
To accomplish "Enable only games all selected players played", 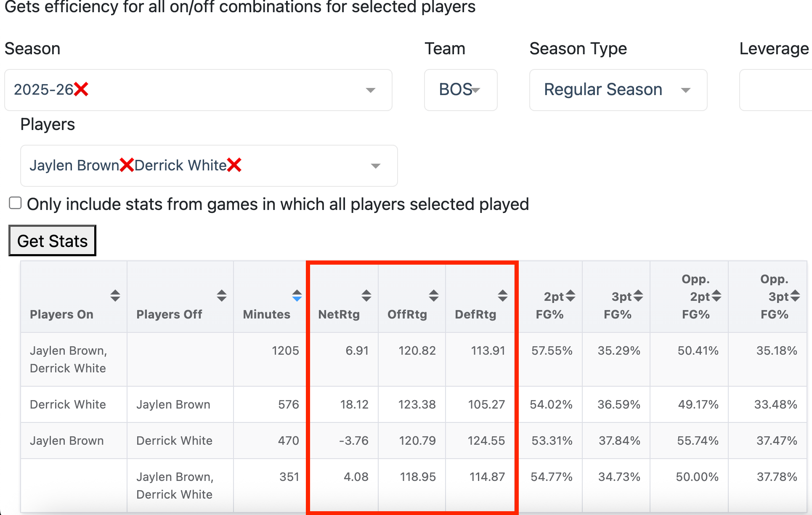I will click(x=16, y=203).
